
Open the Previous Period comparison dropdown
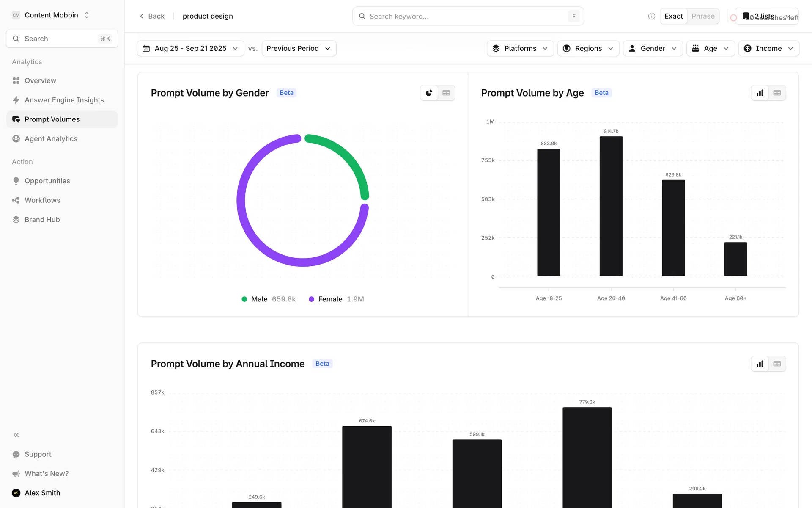[299, 48]
